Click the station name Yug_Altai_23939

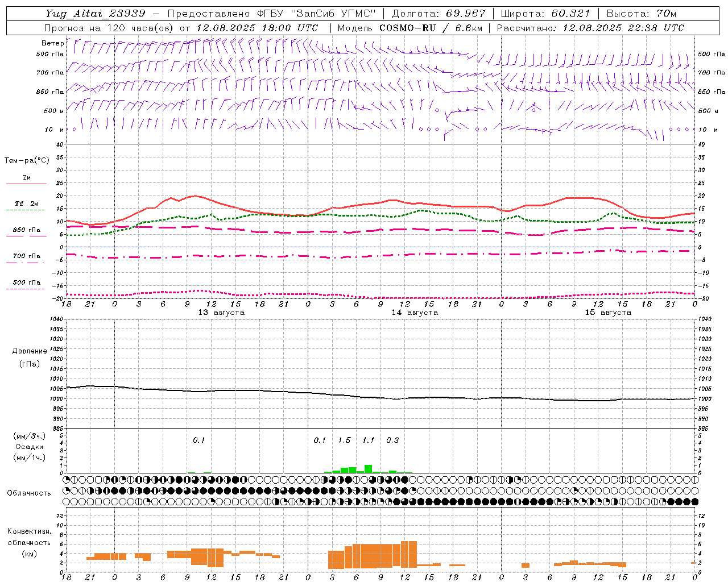point(95,14)
